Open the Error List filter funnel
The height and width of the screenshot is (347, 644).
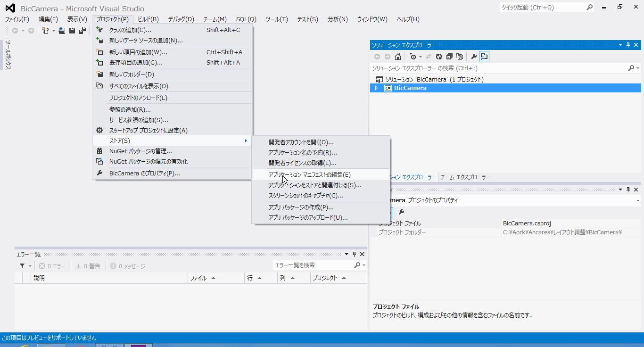tap(22, 266)
